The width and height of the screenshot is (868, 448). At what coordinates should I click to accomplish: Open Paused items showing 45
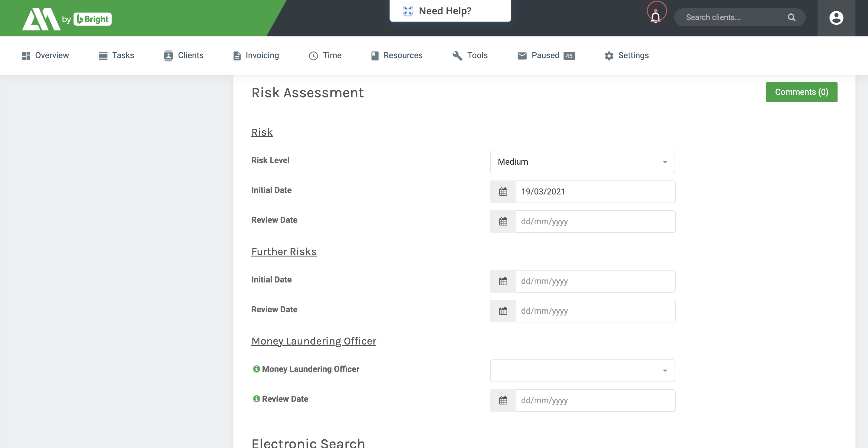pos(545,55)
